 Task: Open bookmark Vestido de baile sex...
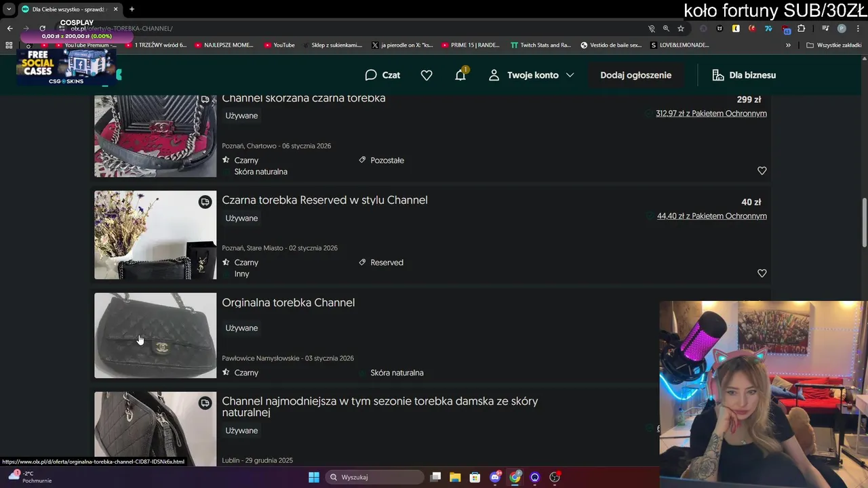[611, 45]
